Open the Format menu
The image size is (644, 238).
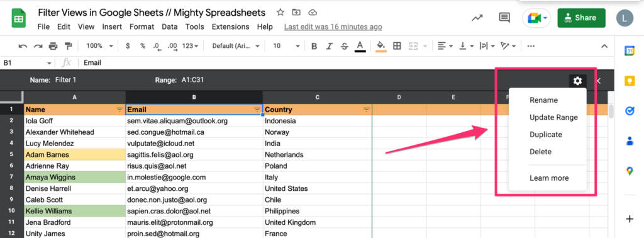[142, 26]
